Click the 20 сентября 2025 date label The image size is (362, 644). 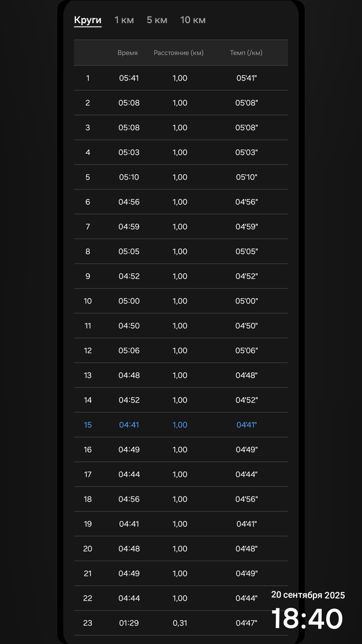pos(308,595)
